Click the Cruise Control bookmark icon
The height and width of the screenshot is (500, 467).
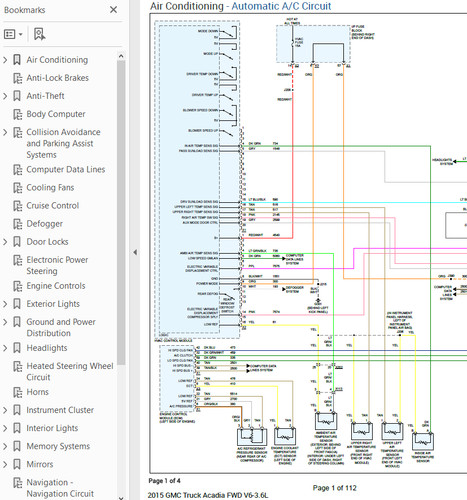17,206
